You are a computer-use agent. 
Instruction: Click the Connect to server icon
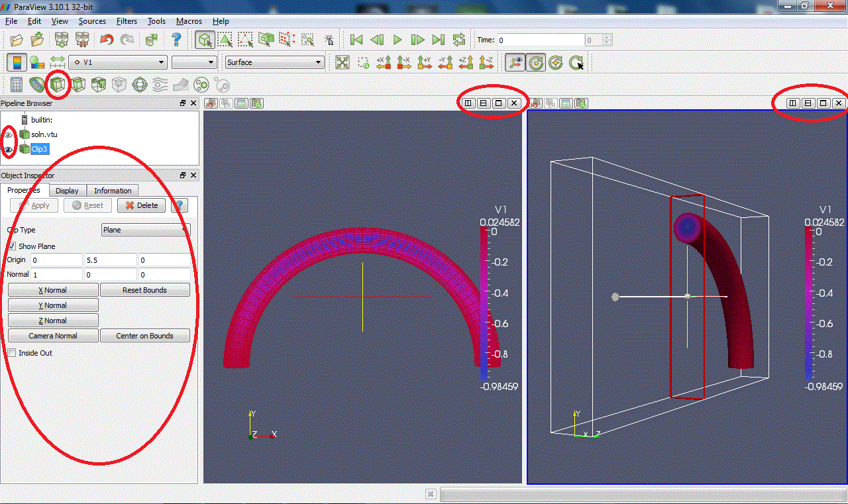tap(62, 40)
